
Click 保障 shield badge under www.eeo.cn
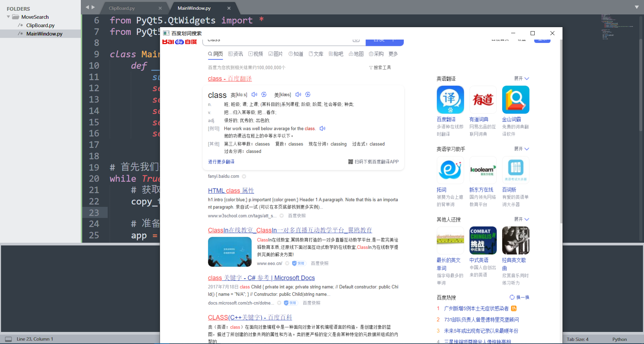[298, 264]
